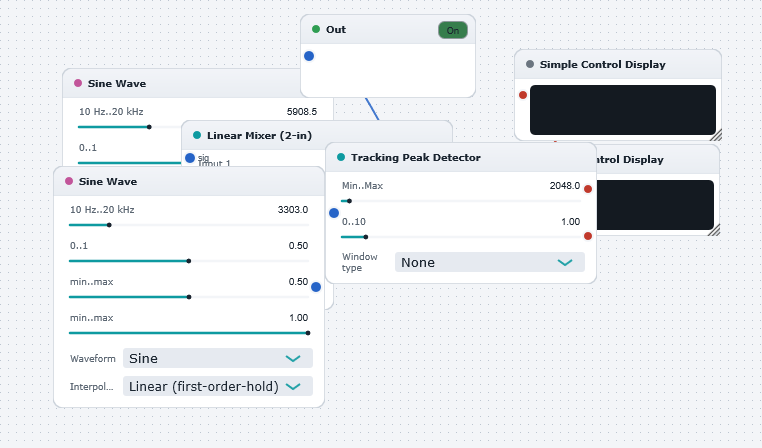762x448 pixels.
Task: Click the min..max slider reading 1.00
Action: [189, 333]
